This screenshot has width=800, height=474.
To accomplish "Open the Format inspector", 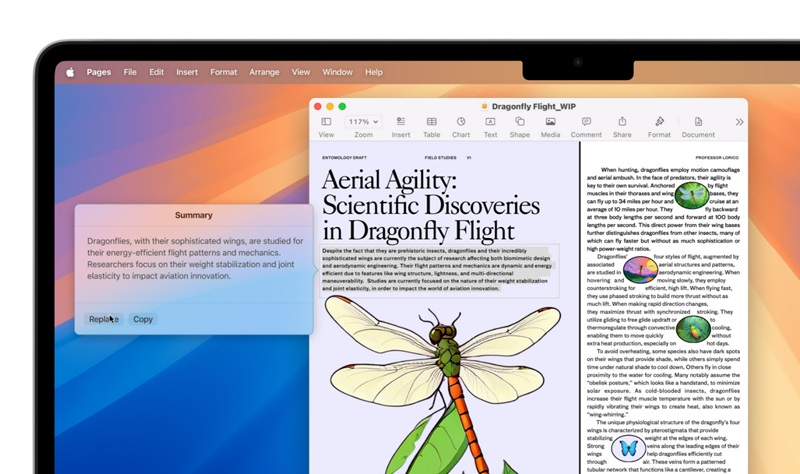I will click(x=659, y=121).
